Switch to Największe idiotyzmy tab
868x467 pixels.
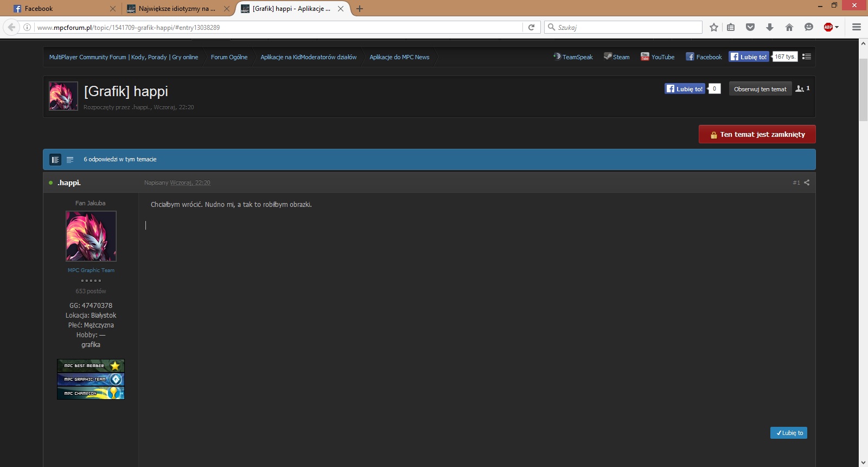point(177,9)
